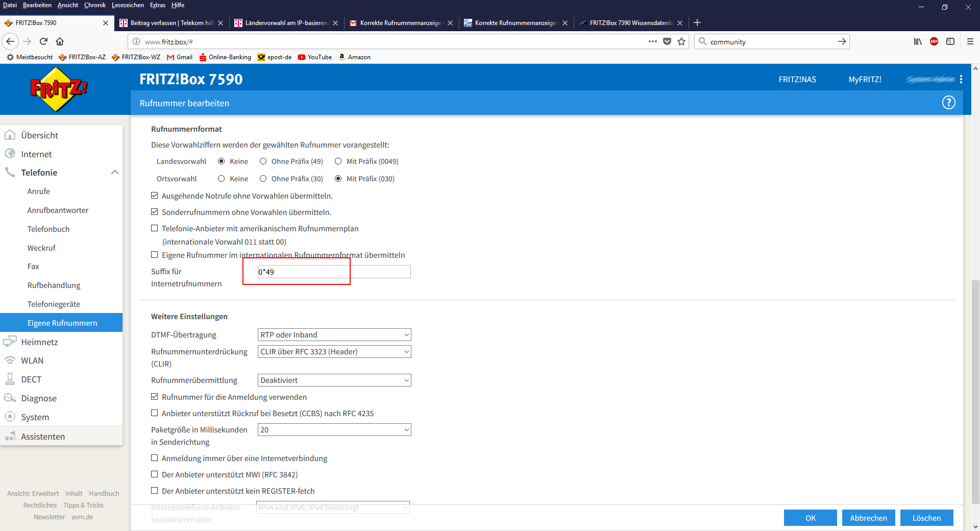Toggle Ausgehende Notrufe ohne Vorwahlen checkbox
The width and height of the screenshot is (980, 531).
[155, 196]
